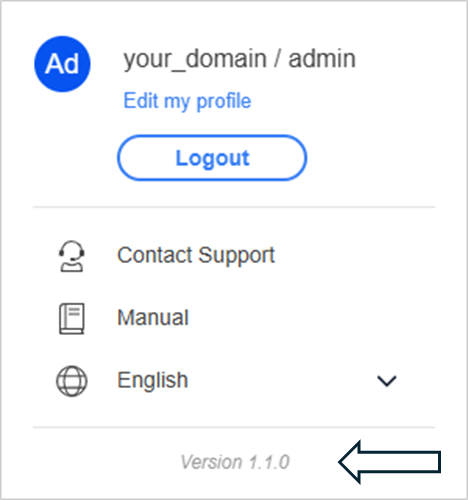Click the arrow pointing at version number
The height and width of the screenshot is (500, 468).
389,462
